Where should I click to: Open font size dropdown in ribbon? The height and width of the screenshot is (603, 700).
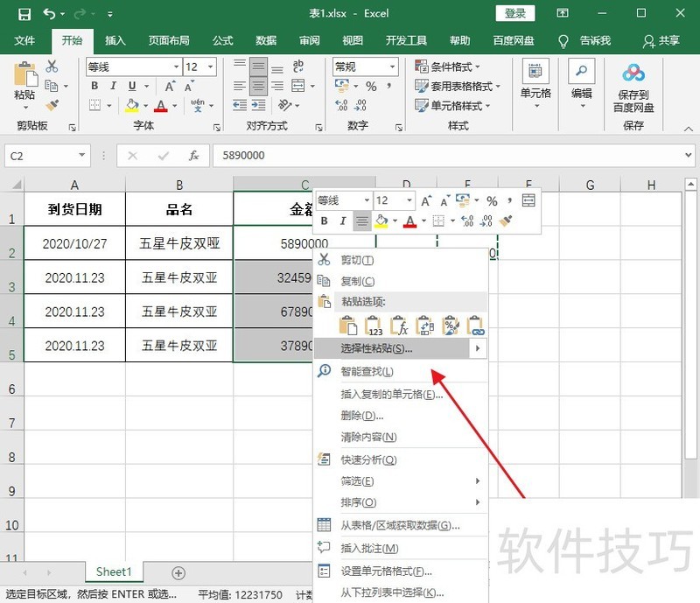pos(210,67)
